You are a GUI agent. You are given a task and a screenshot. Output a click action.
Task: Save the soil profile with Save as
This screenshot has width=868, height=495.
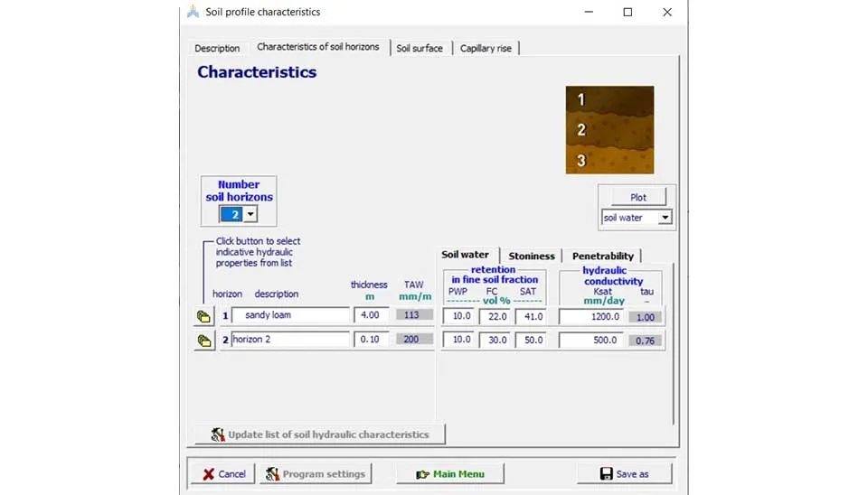(x=624, y=473)
